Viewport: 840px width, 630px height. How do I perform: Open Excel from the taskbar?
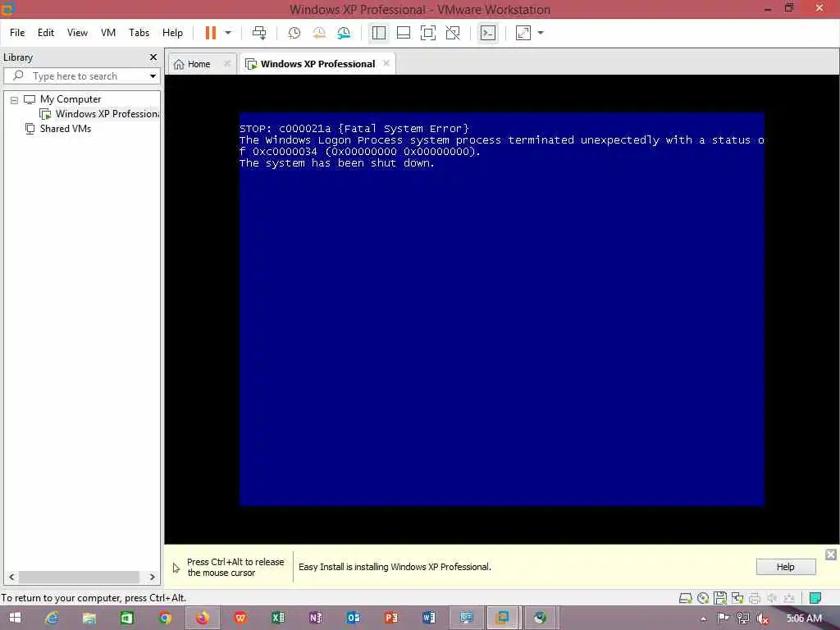coord(278,618)
